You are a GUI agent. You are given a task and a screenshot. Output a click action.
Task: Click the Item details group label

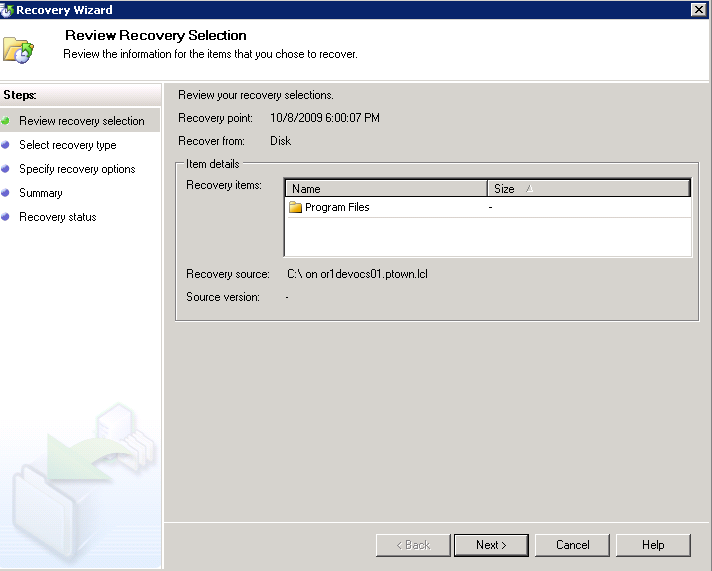(x=213, y=164)
